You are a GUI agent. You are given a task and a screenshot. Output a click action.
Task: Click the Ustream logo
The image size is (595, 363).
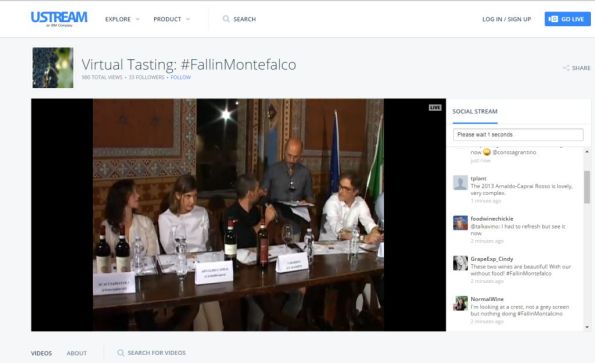pyautogui.click(x=59, y=19)
